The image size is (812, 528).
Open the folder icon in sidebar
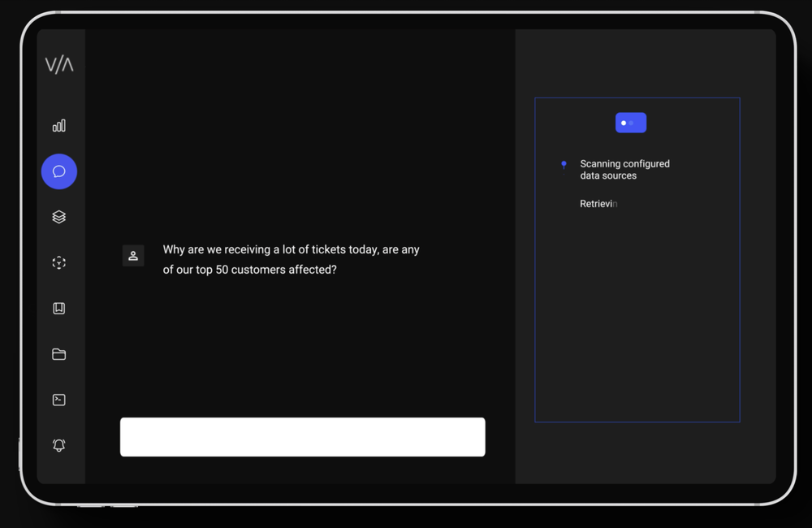59,354
